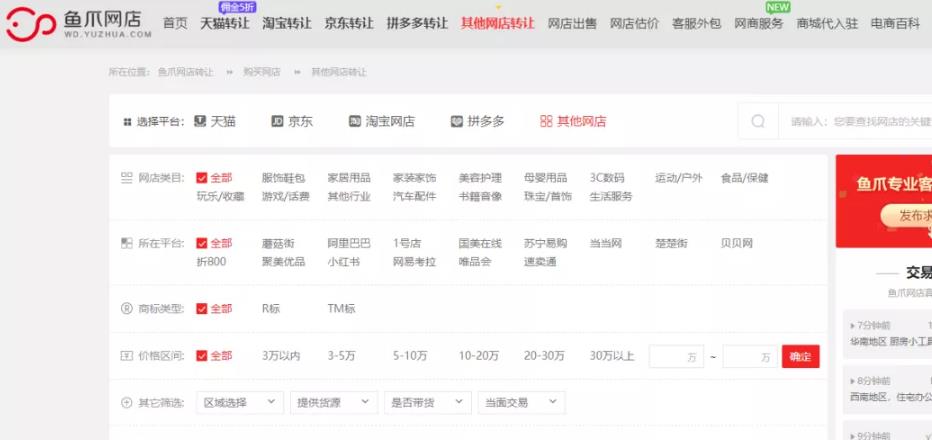Select the 淘宝网店 platform icon
This screenshot has width=932, height=440.
click(354, 121)
